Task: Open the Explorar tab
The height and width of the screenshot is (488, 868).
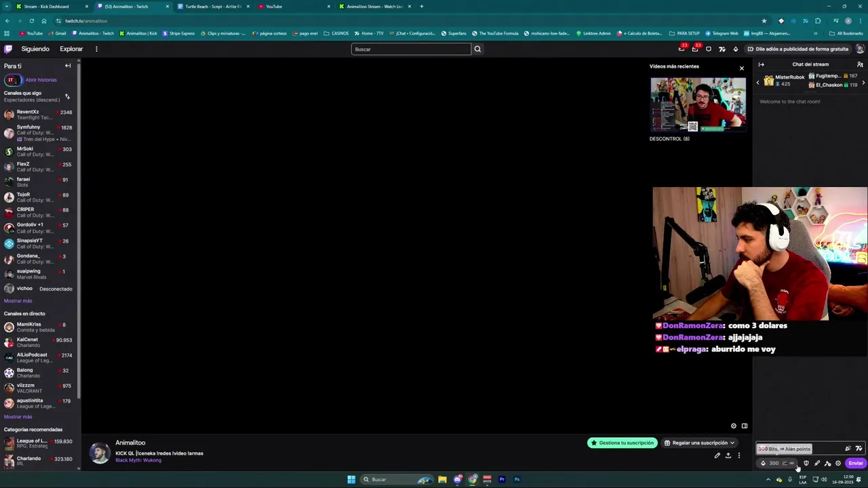Action: point(71,49)
